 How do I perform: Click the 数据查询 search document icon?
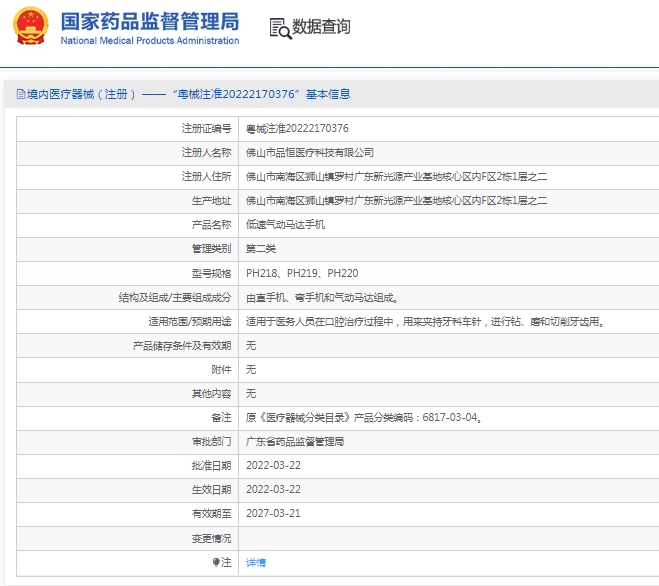[280, 29]
